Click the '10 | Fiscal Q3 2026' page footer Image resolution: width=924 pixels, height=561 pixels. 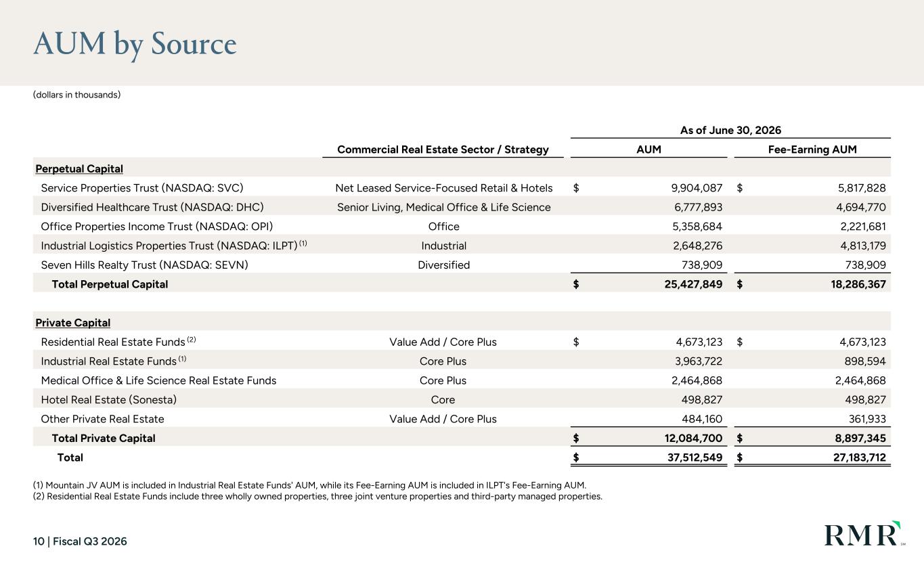pos(80,541)
